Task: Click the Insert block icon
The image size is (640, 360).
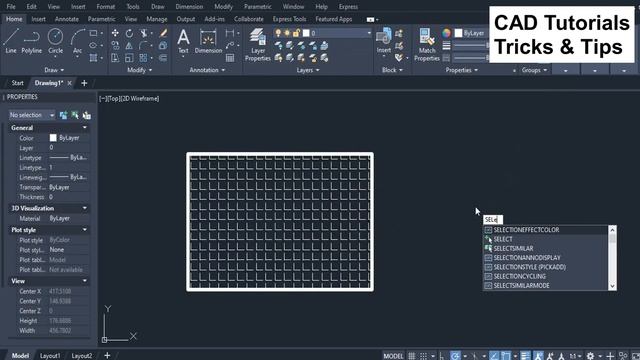Action: tap(384, 40)
